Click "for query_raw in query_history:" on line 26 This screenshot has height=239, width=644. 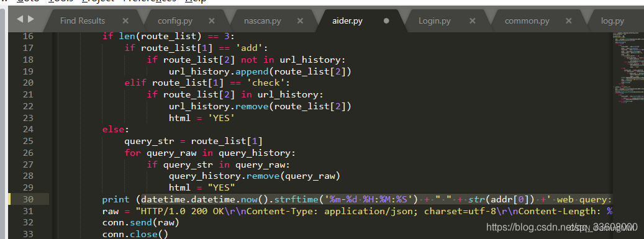point(211,153)
